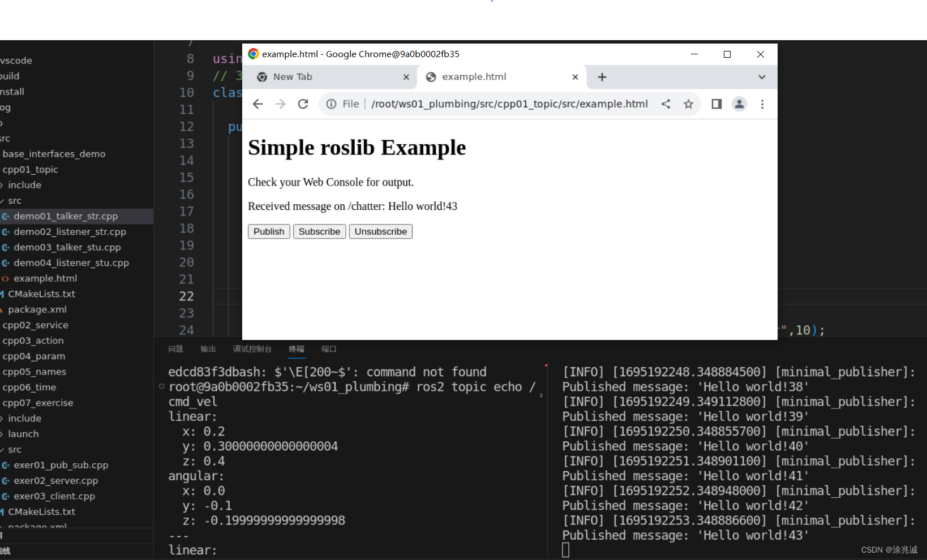The image size is (927, 560).
Task: Click the Publish button
Action: point(269,231)
